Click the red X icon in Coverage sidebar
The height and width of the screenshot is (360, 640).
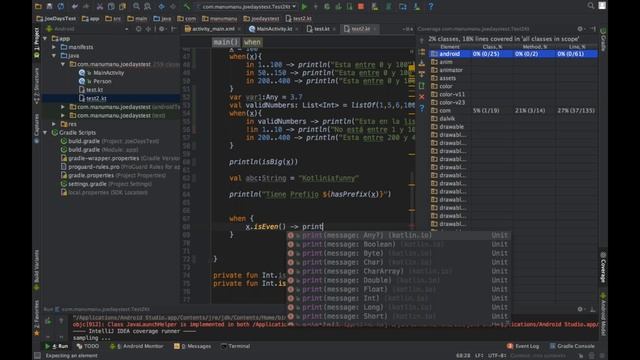422,97
